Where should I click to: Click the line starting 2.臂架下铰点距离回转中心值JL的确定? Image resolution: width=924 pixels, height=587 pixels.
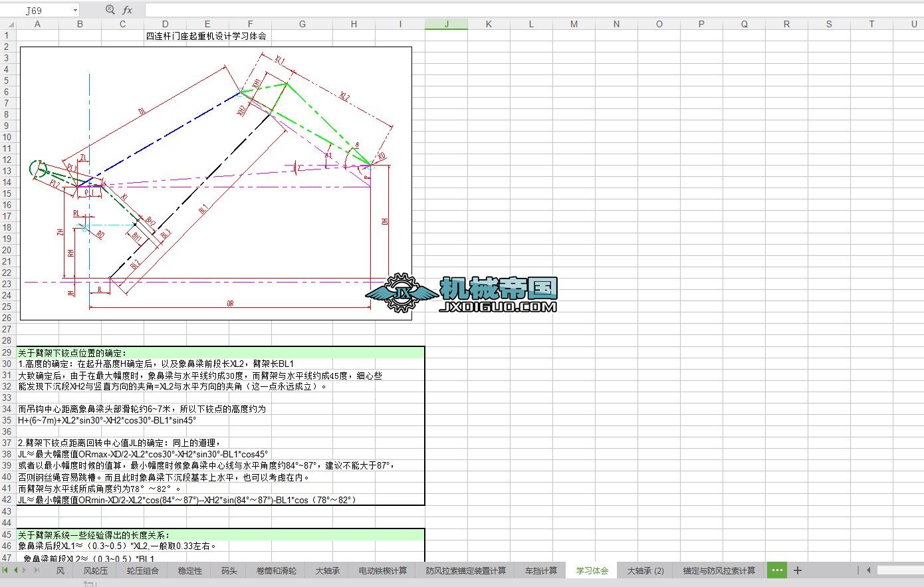tap(120, 443)
